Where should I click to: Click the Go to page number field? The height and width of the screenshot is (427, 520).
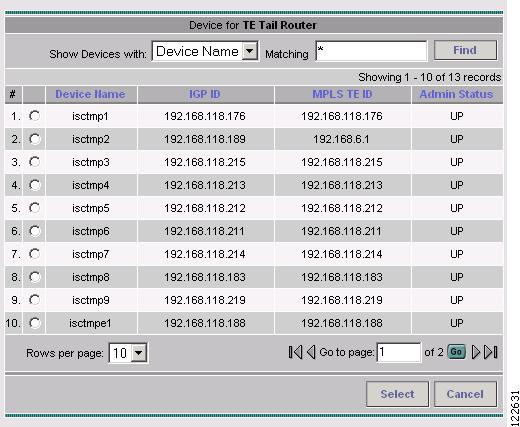[x=399, y=352]
